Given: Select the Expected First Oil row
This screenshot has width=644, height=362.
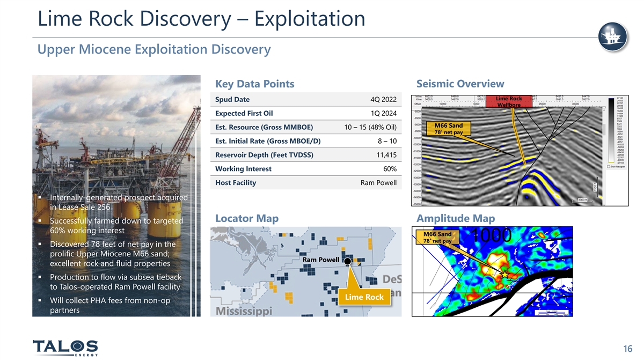Looking at the screenshot, I should (x=306, y=113).
